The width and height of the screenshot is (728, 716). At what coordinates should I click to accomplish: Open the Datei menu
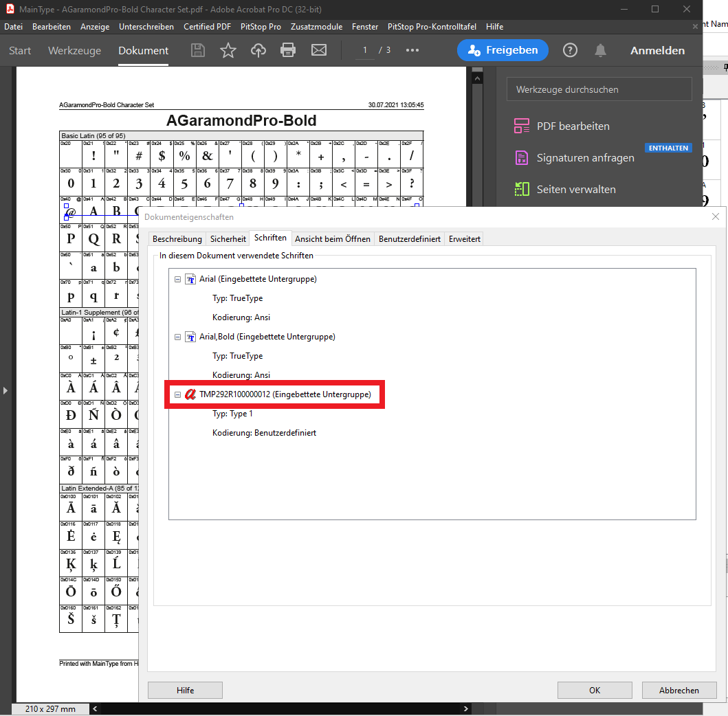14,27
